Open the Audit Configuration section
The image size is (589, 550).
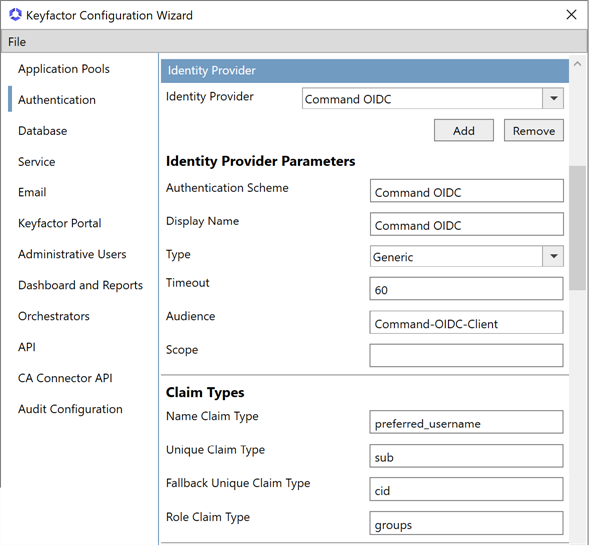click(70, 409)
